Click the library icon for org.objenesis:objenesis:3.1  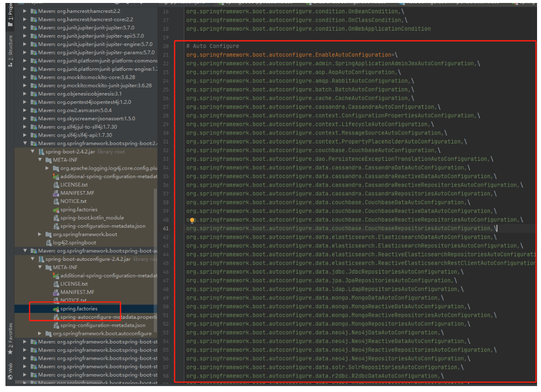[x=34, y=94]
